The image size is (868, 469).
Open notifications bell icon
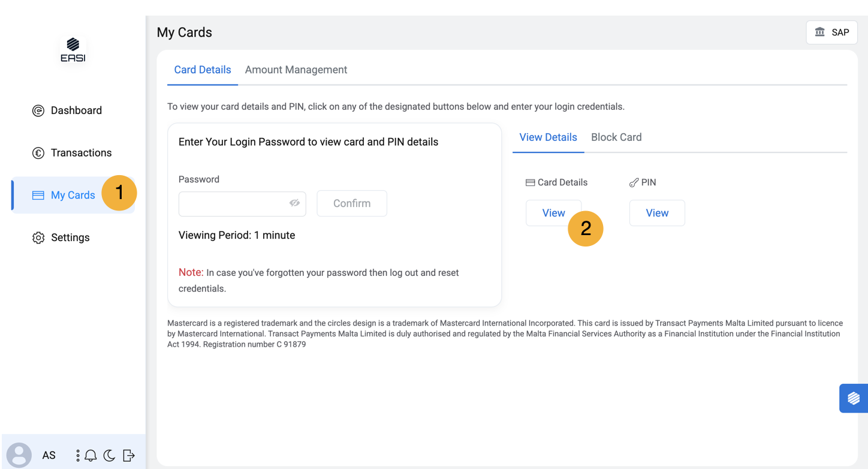(91, 456)
